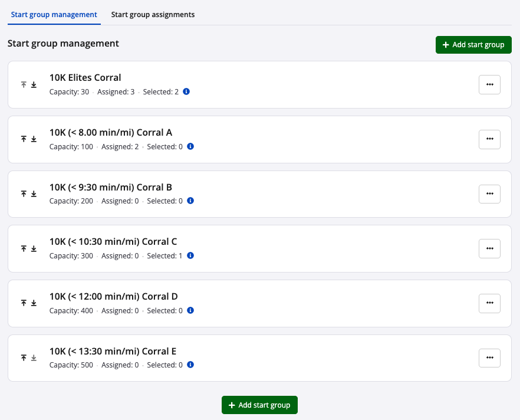The height and width of the screenshot is (420, 520).
Task: Show info icon for Corral A counts
Action: 190,147
